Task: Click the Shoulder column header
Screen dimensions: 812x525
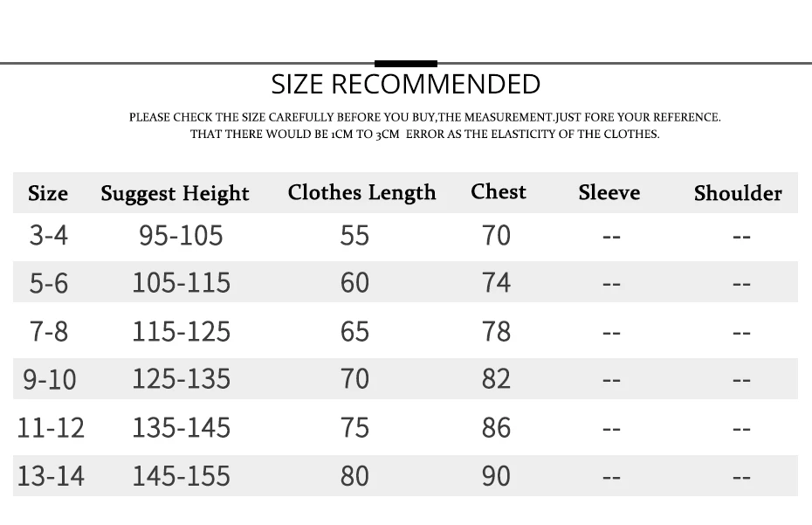Action: [738, 193]
